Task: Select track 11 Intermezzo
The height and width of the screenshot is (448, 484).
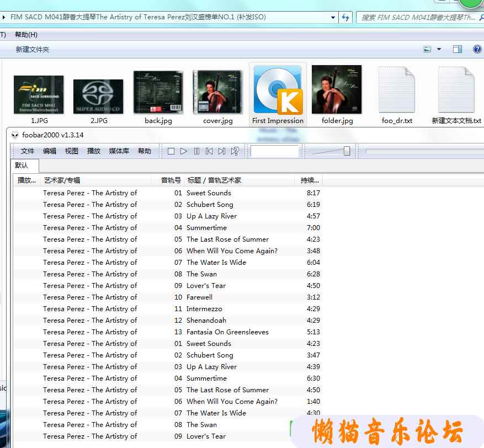Action: [x=168, y=308]
